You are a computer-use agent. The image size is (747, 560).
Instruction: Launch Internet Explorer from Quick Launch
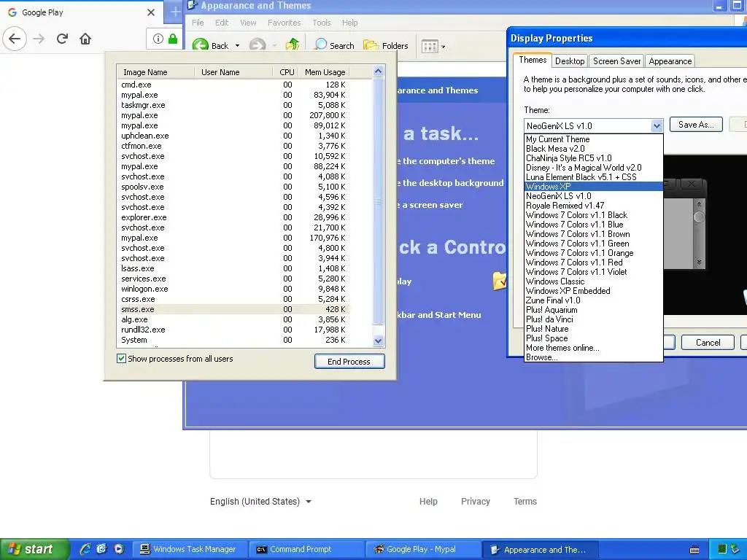tap(85, 549)
